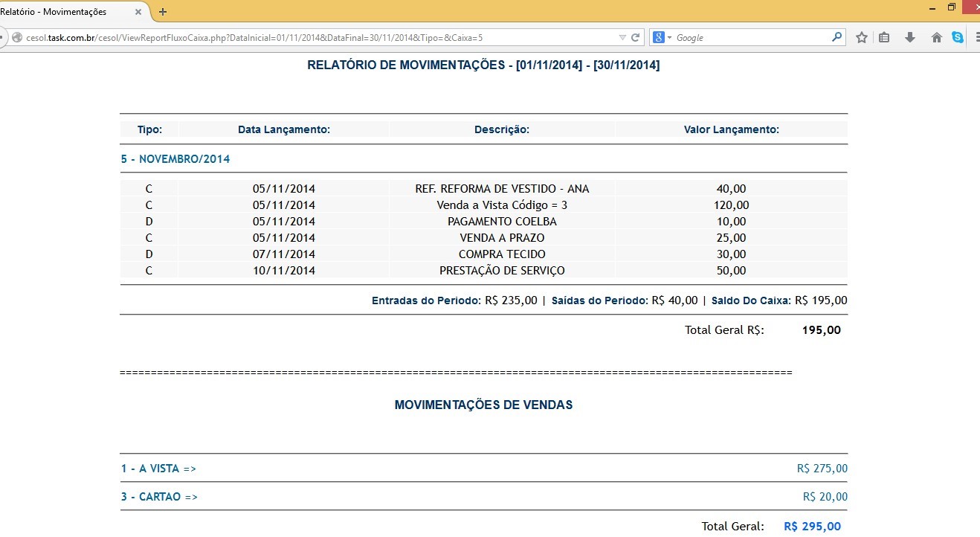Open the Firefox hamburger menu

[x=977, y=37]
